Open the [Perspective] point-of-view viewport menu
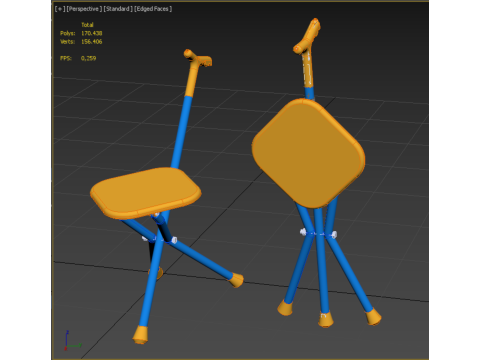 [x=84, y=9]
